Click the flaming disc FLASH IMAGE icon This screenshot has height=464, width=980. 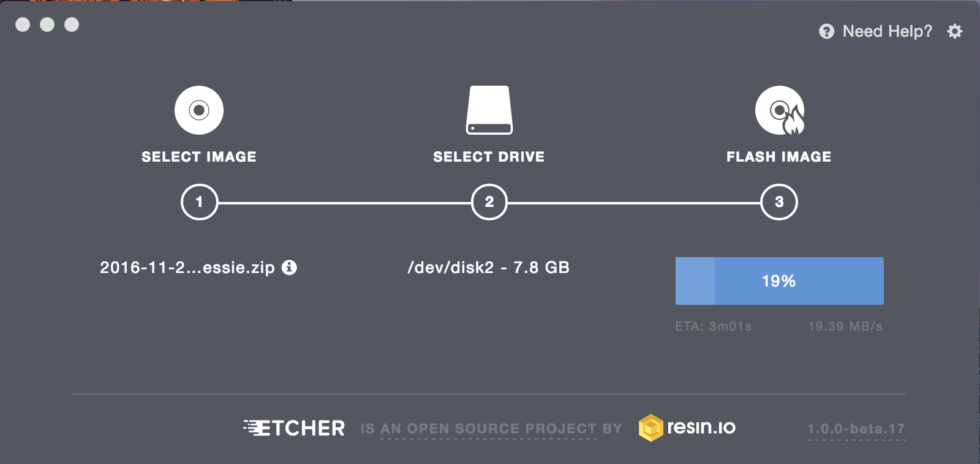point(778,110)
